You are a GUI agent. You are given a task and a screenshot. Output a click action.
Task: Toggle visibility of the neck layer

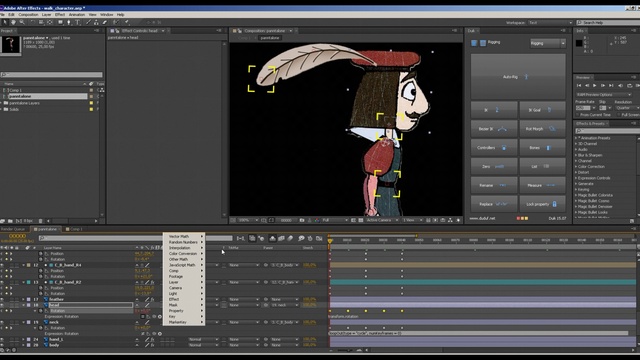[x=2, y=322]
